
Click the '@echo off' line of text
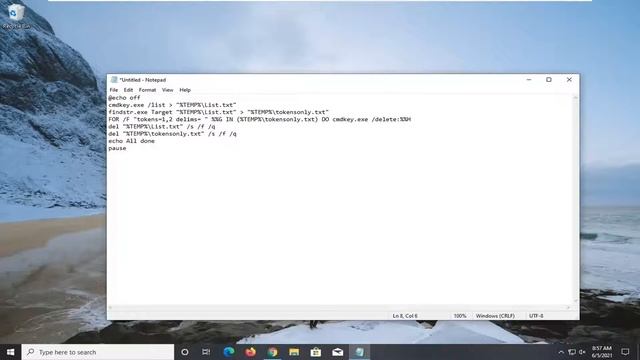point(124,98)
